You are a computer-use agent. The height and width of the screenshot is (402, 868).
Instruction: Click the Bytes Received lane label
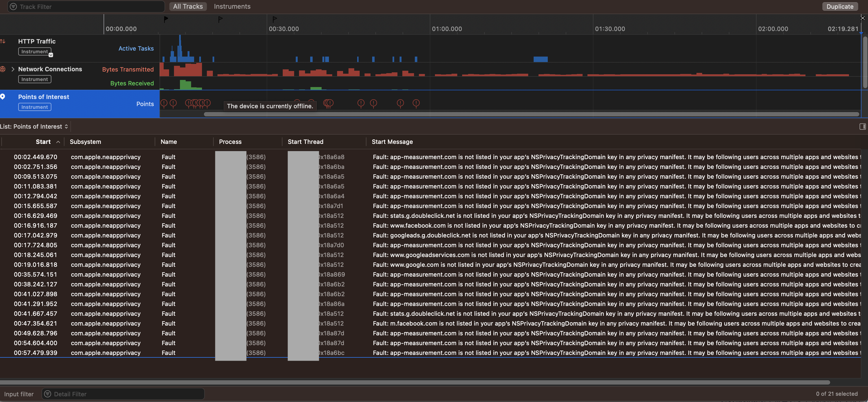click(x=132, y=83)
